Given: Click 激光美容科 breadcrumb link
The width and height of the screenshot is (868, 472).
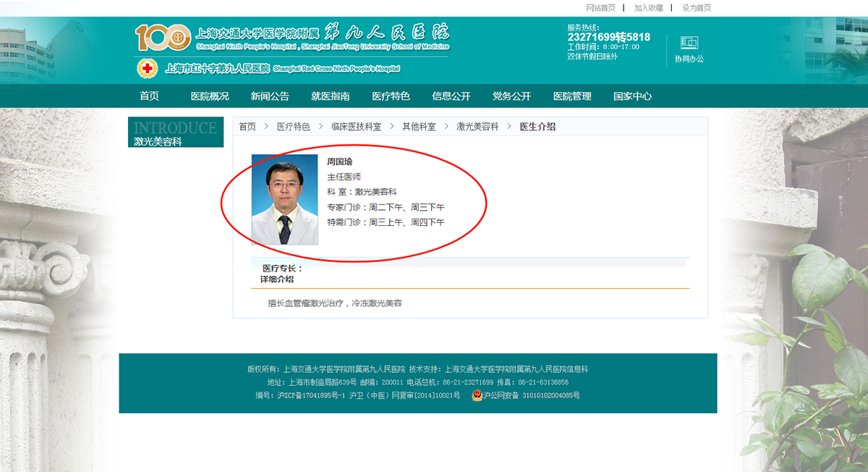Looking at the screenshot, I should 477,127.
